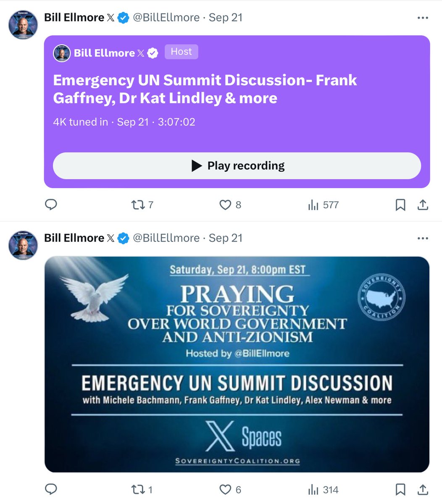Share the first post via upload icon
Viewport: 442px width, 504px height.
coord(423,205)
